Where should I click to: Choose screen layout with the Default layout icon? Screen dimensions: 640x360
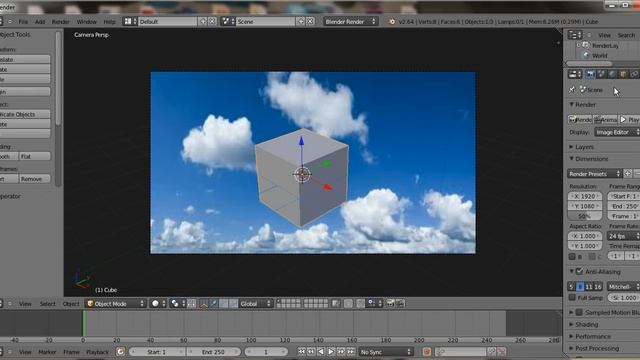click(130, 22)
